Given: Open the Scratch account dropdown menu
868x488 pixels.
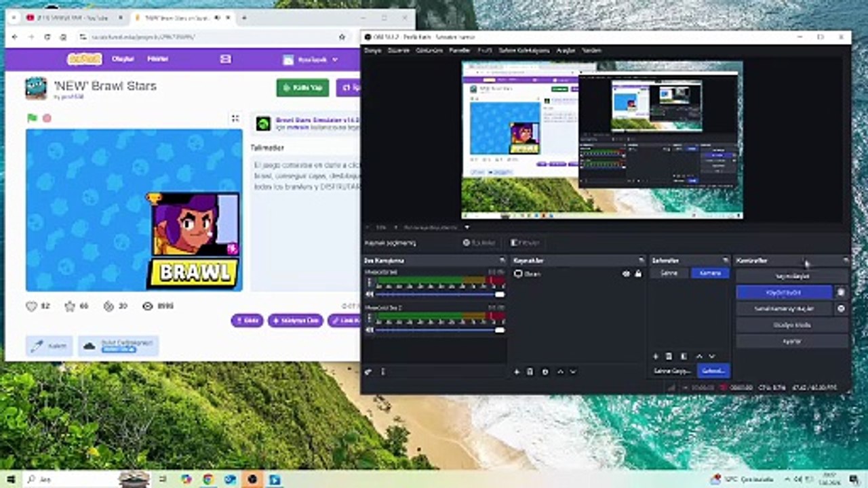Looking at the screenshot, I should (x=311, y=60).
